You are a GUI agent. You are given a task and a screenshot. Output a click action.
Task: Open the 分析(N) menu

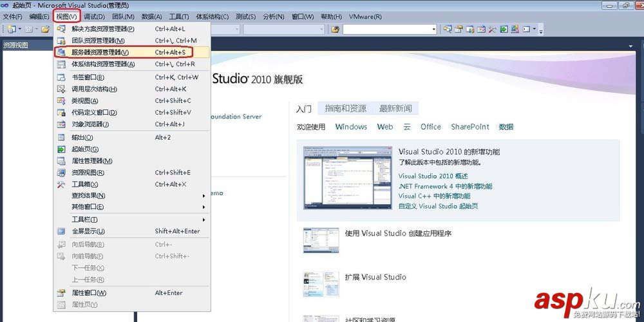click(x=274, y=17)
